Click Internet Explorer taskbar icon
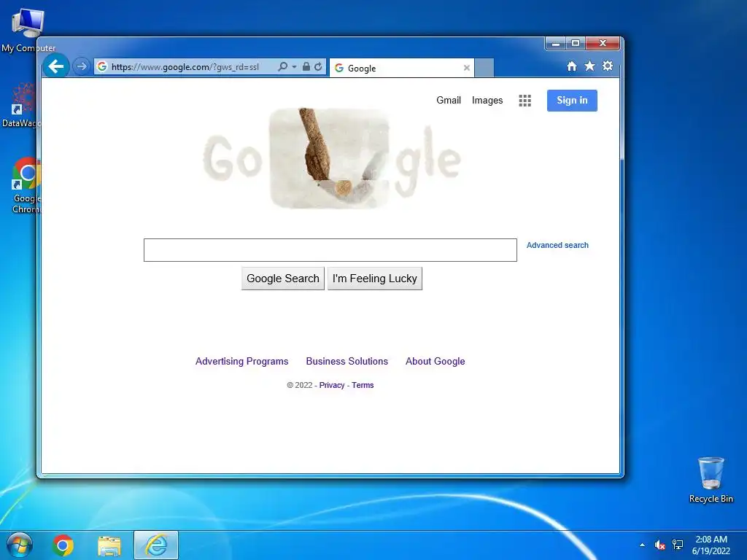 pos(156,545)
